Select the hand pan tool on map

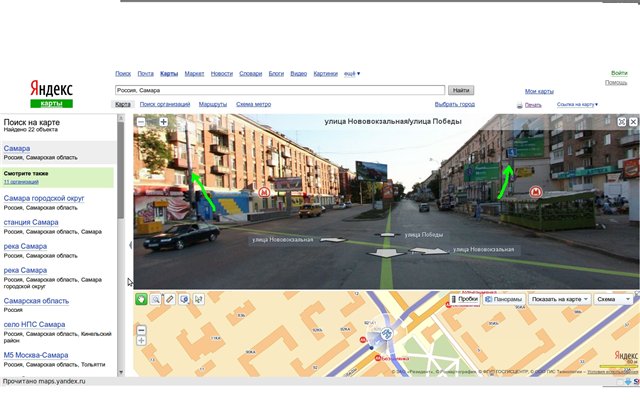(x=141, y=299)
